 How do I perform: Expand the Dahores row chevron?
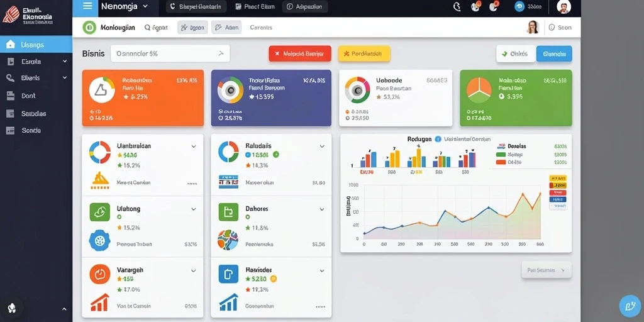322,209
